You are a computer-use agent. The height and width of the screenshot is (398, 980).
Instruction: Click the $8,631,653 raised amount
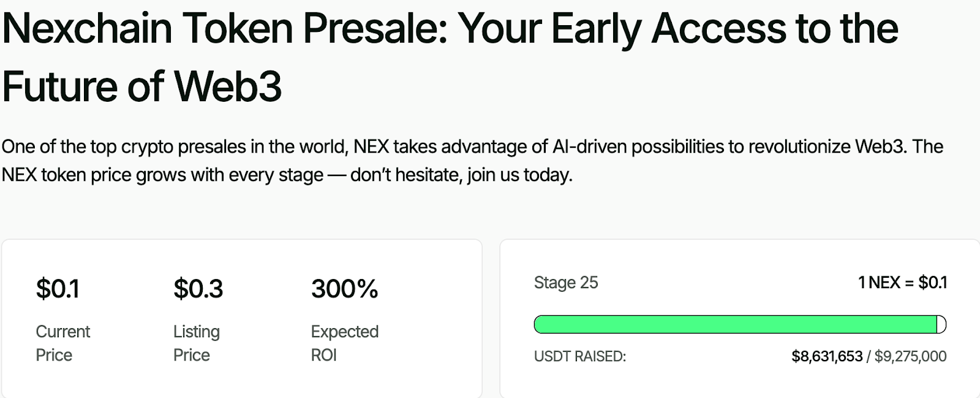tap(827, 356)
